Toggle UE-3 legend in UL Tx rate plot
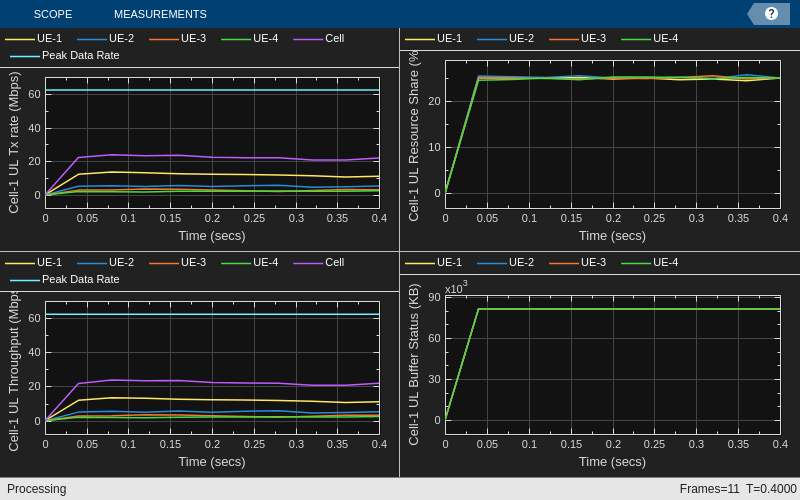The image size is (800, 500). pos(178,38)
